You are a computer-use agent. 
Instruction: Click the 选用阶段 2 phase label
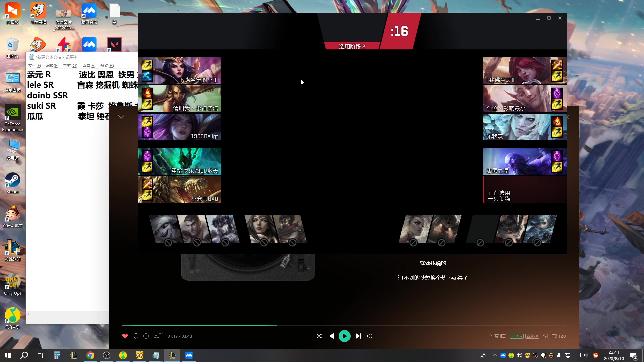coord(352,46)
